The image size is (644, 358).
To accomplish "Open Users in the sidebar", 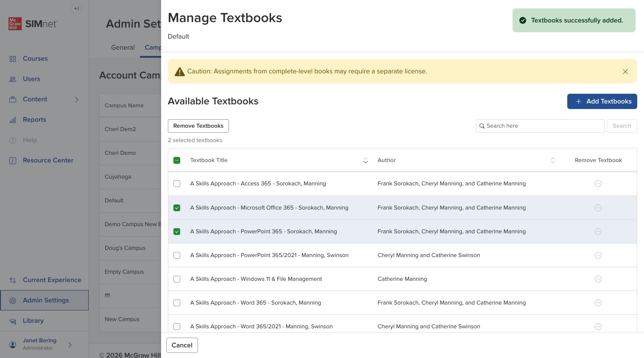I will tap(31, 79).
